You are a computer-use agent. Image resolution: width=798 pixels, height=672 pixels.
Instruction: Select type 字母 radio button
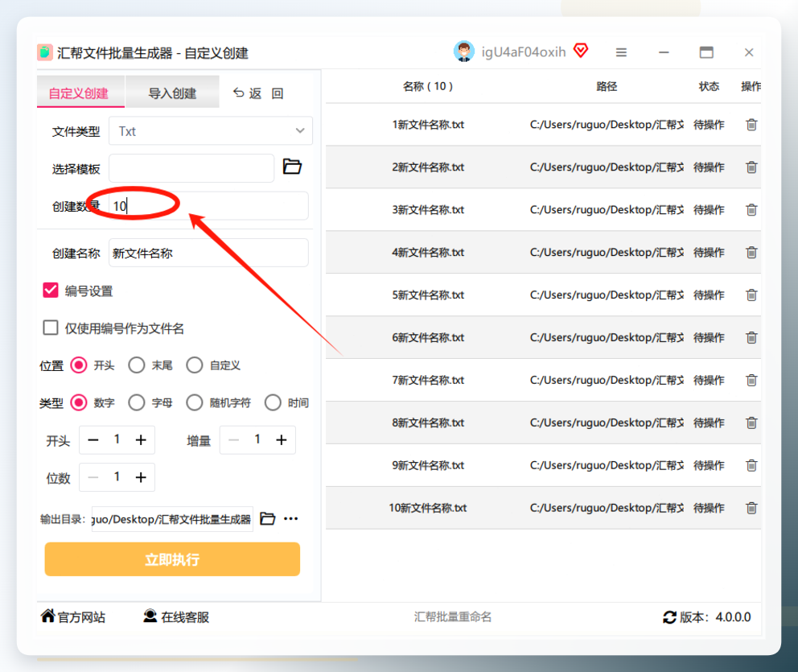coord(137,402)
